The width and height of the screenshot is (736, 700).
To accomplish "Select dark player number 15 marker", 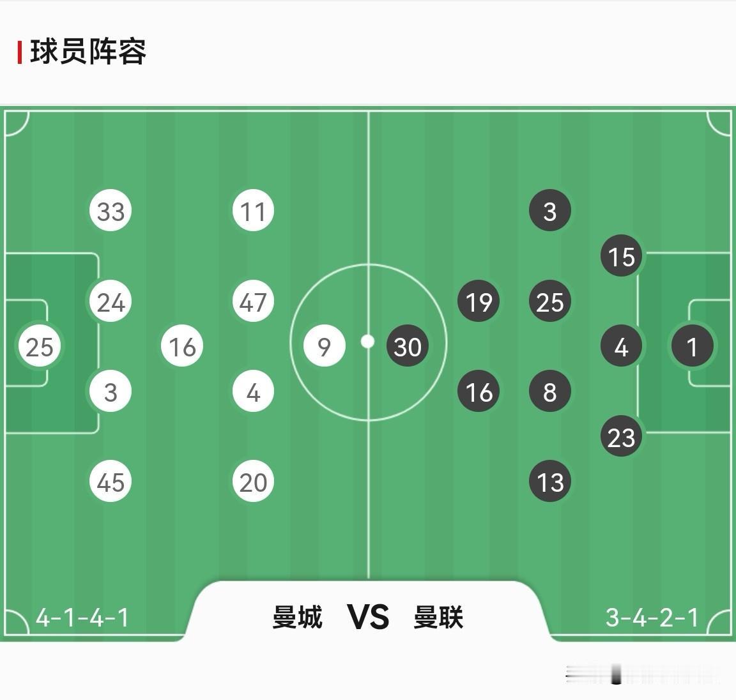I will point(621,256).
